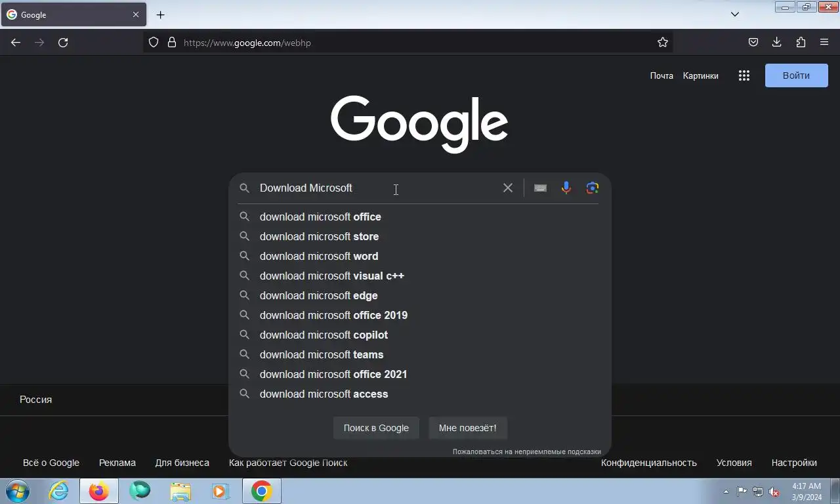The width and height of the screenshot is (840, 504).
Task: Open Всё о Google footer link
Action: point(51,463)
